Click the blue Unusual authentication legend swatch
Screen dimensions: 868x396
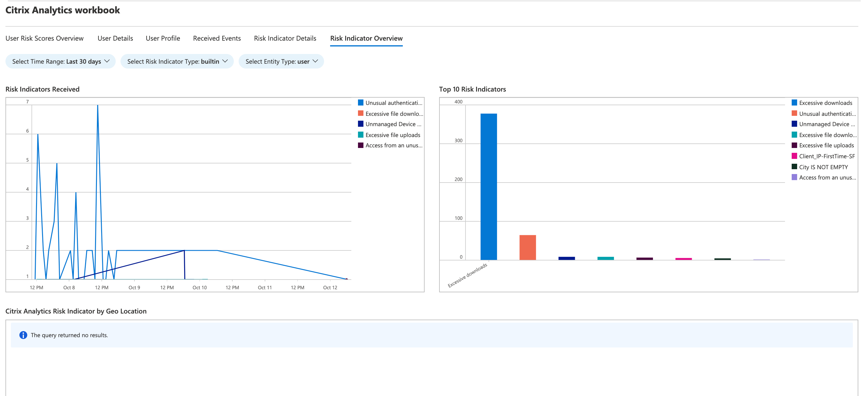tap(360, 103)
